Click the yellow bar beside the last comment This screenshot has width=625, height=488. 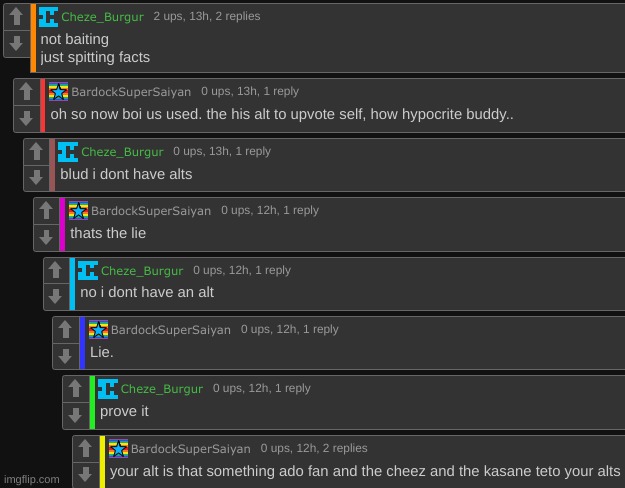[102, 462]
